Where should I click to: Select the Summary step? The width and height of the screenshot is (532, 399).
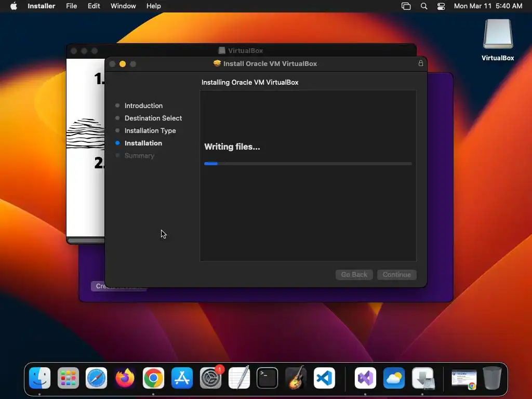coord(139,156)
